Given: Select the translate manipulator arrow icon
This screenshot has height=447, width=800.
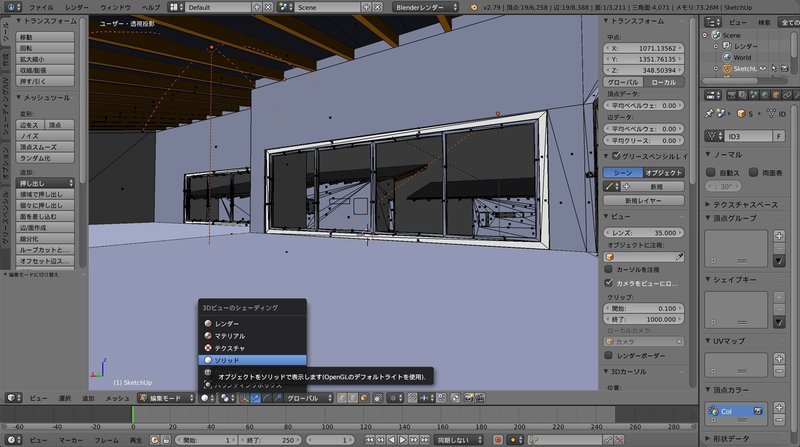Looking at the screenshot, I should [256, 398].
